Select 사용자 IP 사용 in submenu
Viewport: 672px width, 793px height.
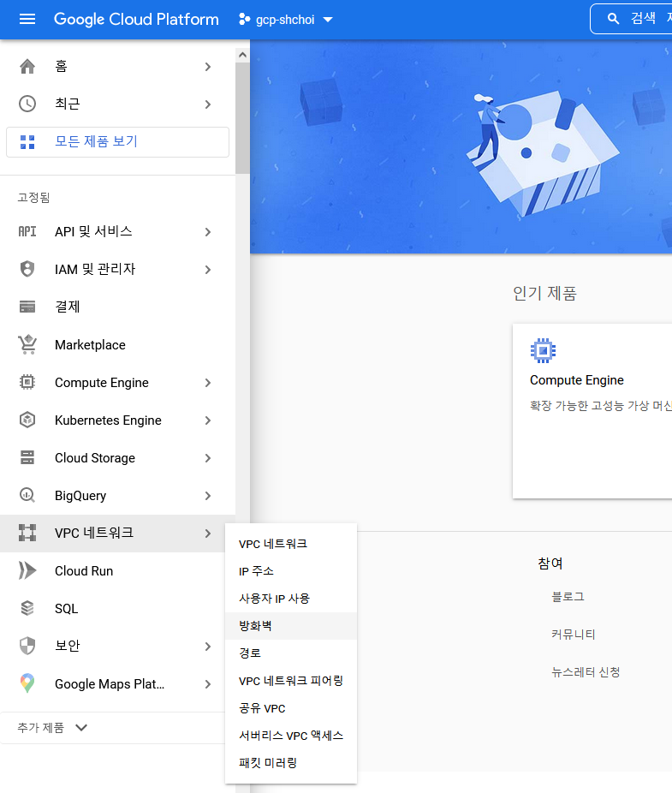[291, 599]
